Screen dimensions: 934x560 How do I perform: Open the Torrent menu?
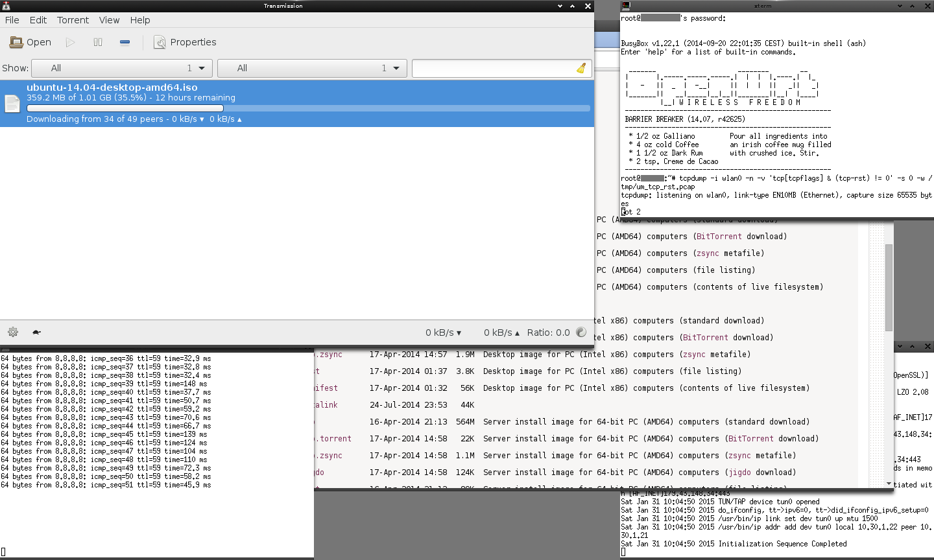tap(73, 20)
